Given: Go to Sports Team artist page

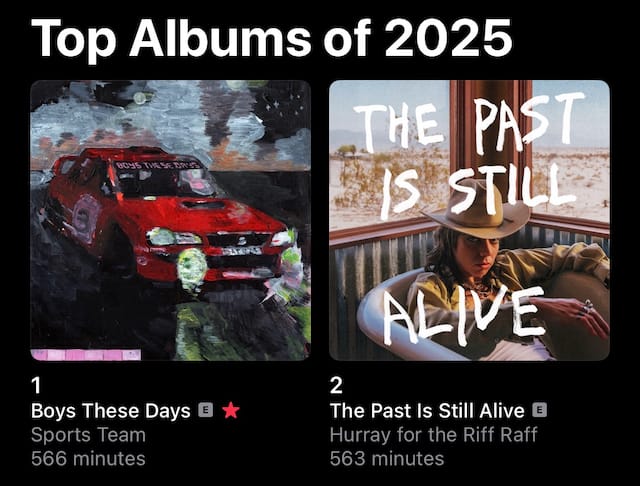Looking at the screenshot, I should 88,435.
